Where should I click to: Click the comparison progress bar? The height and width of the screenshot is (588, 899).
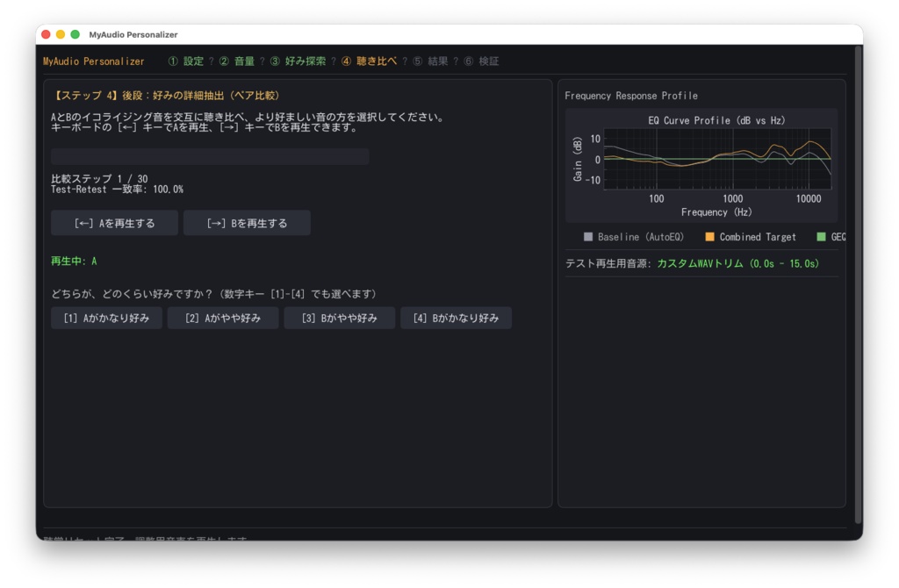(x=210, y=156)
